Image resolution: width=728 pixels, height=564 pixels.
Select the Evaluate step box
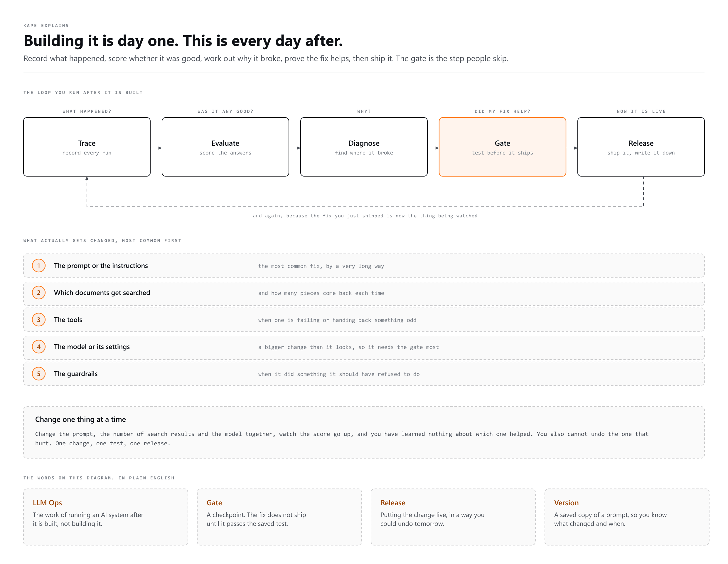(x=225, y=147)
